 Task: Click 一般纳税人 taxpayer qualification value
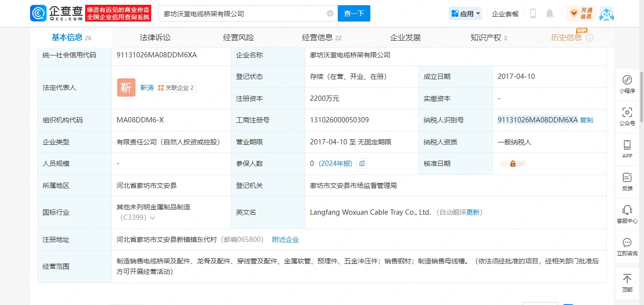tap(514, 142)
